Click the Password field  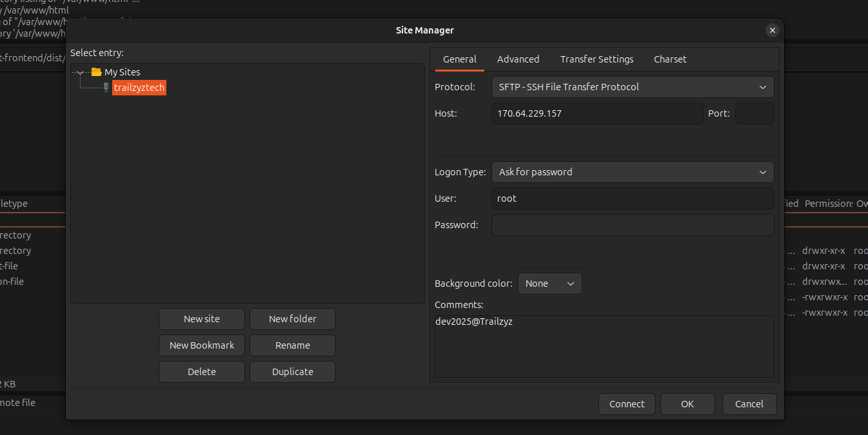(633, 225)
